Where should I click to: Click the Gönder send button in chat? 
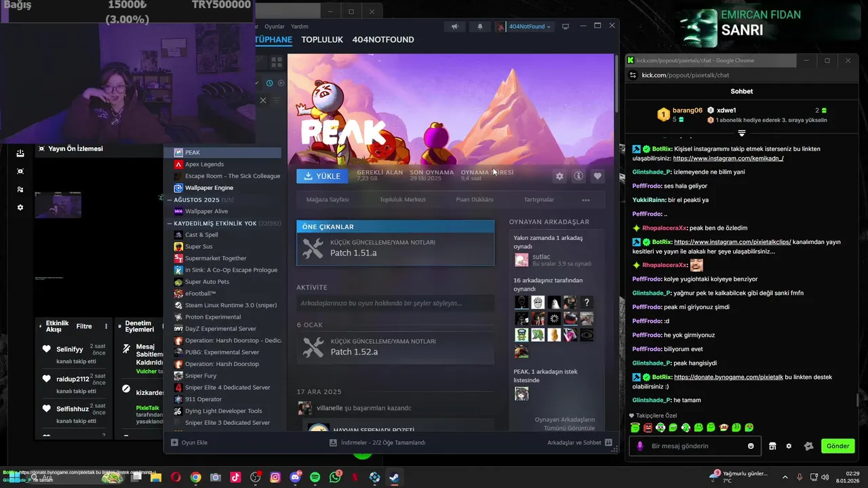837,446
